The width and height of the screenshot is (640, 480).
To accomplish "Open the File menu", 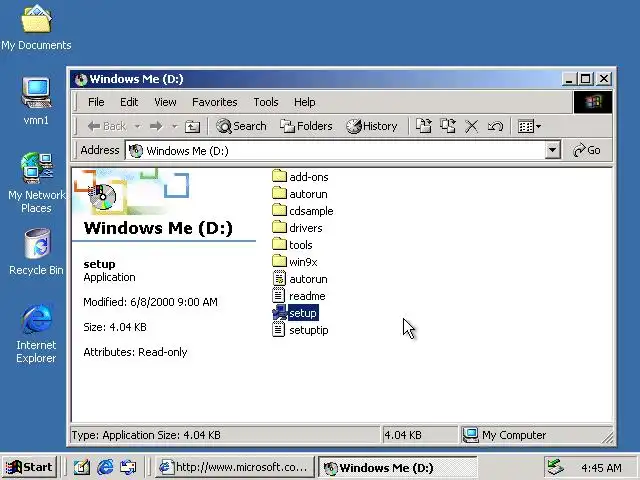I will coord(96,102).
